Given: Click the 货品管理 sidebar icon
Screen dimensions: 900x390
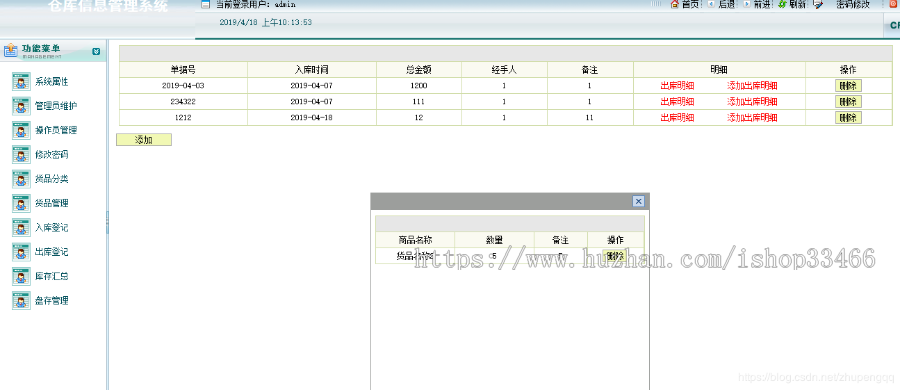Looking at the screenshot, I should (21, 203).
